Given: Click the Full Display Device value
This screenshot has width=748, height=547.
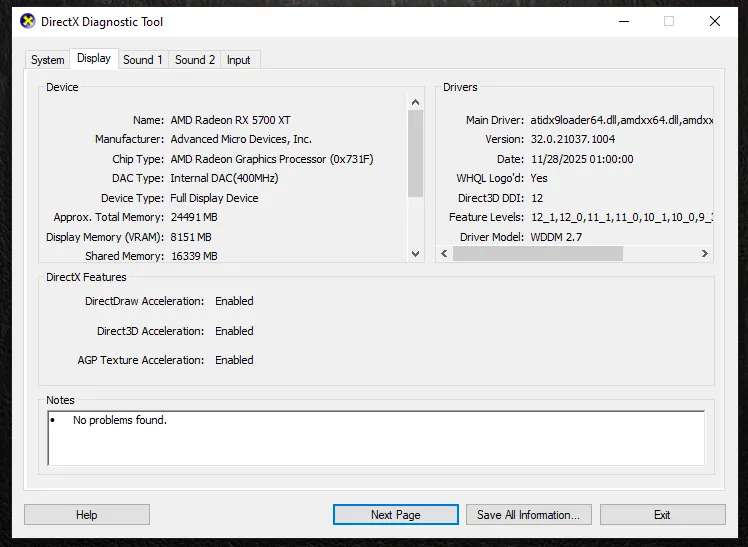Looking at the screenshot, I should coord(214,198).
